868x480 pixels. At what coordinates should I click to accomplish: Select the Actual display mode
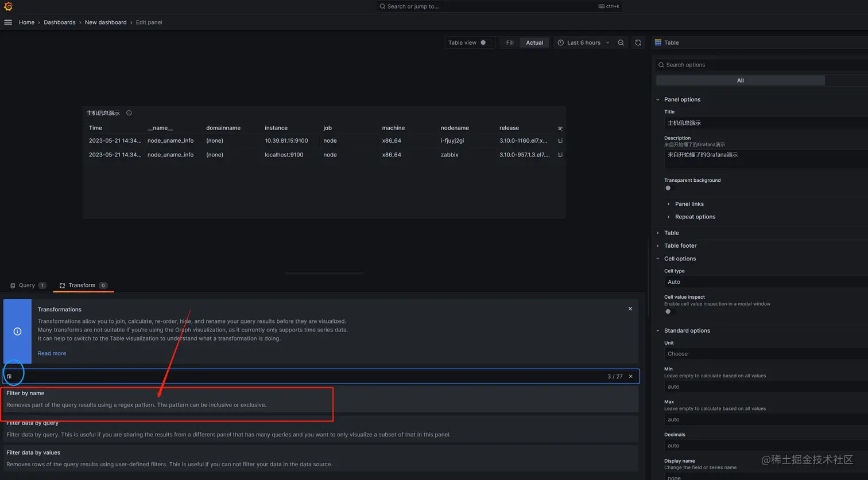click(x=534, y=42)
